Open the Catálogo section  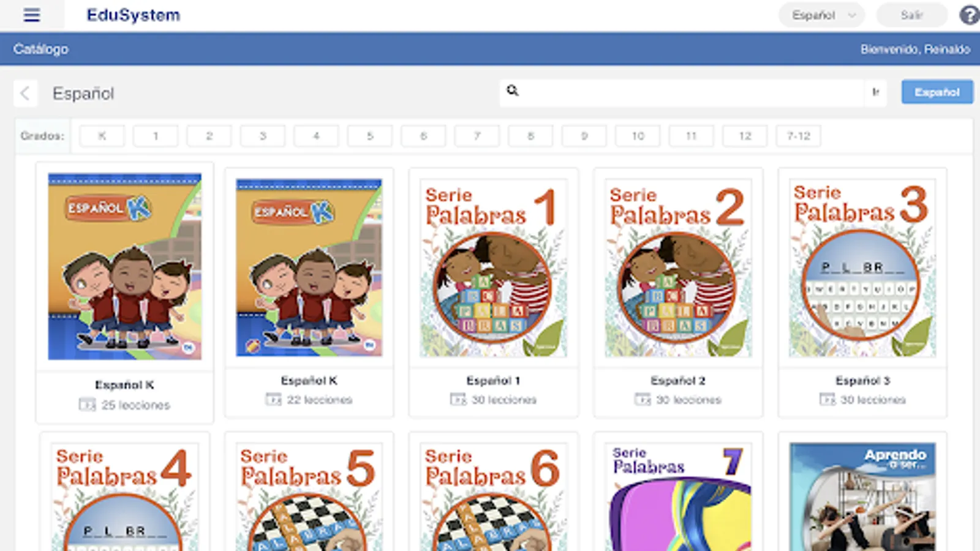41,49
